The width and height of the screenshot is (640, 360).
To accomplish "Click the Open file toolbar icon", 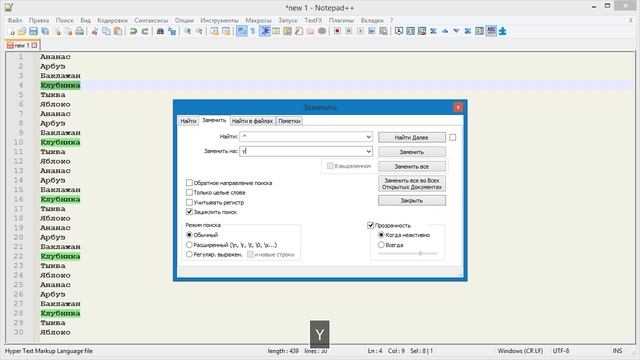I will [22, 31].
